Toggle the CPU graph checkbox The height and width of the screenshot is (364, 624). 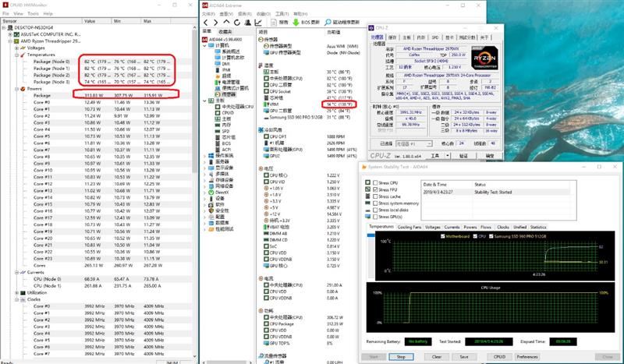pyautogui.click(x=475, y=236)
